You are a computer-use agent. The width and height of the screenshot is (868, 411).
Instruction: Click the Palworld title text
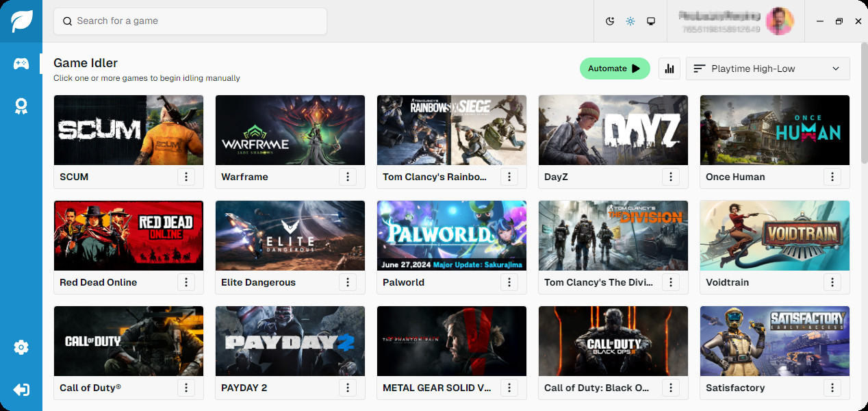click(x=404, y=282)
